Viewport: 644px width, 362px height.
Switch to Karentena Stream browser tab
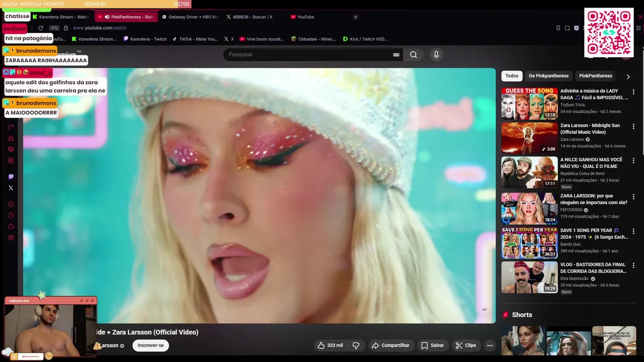60,17
